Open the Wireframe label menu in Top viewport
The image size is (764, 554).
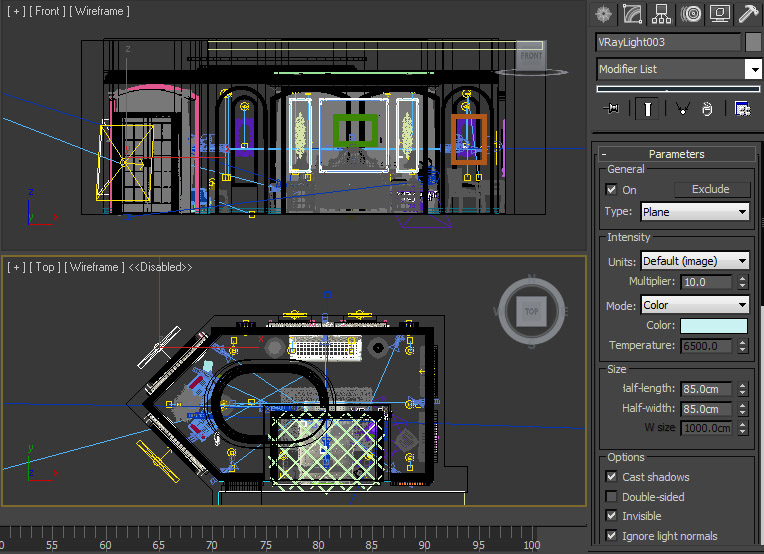coord(94,267)
